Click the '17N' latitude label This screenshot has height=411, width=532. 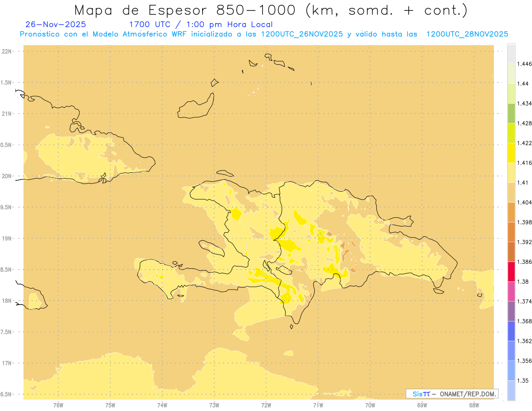coord(8,364)
